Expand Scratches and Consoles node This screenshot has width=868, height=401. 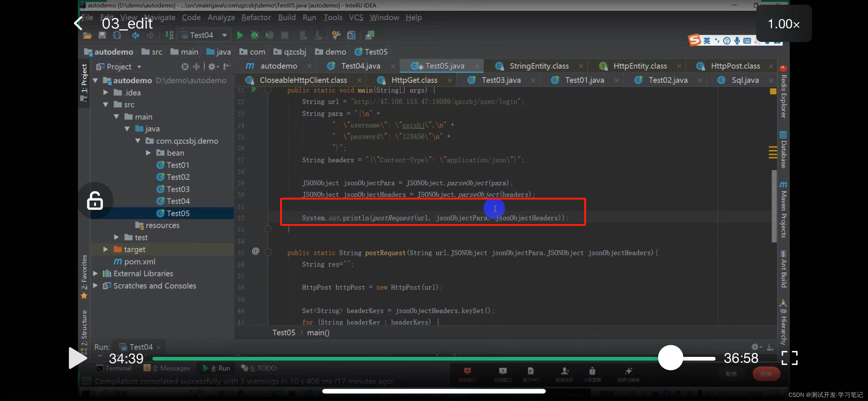pos(95,285)
